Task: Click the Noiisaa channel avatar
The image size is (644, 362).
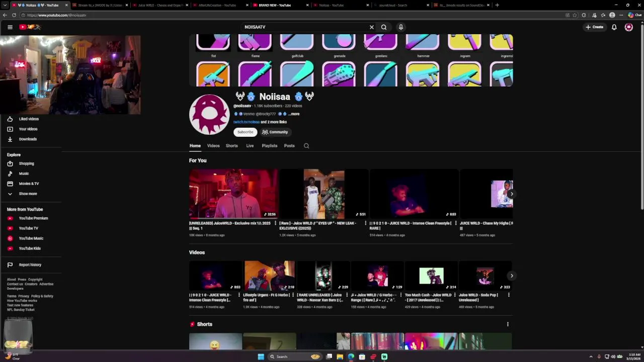Action: (x=209, y=115)
